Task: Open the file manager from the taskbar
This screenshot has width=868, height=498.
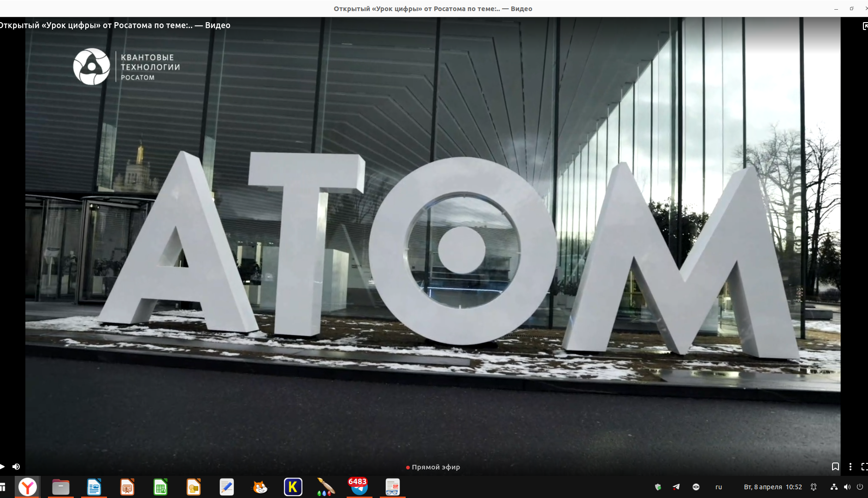Action: [61, 487]
